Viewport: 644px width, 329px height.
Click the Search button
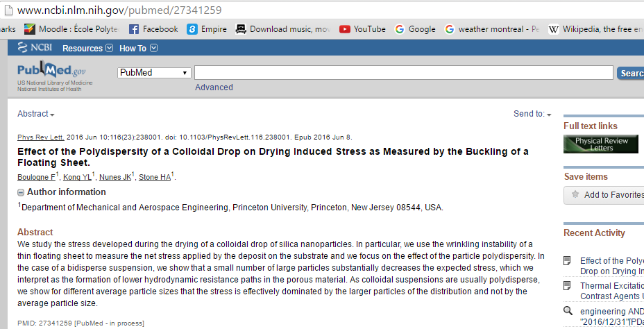[x=630, y=73]
